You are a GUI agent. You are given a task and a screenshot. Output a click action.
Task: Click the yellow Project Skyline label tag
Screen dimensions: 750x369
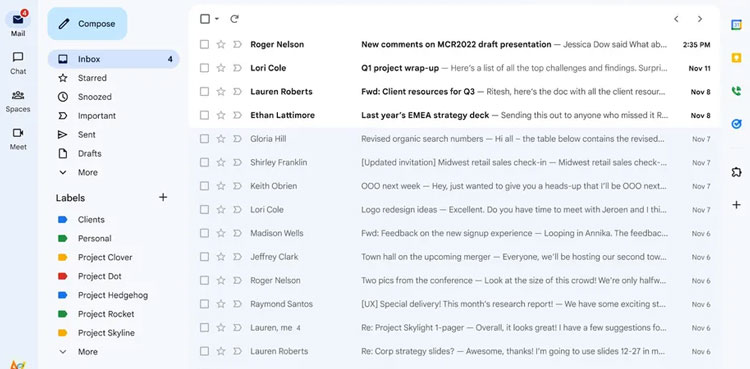63,333
